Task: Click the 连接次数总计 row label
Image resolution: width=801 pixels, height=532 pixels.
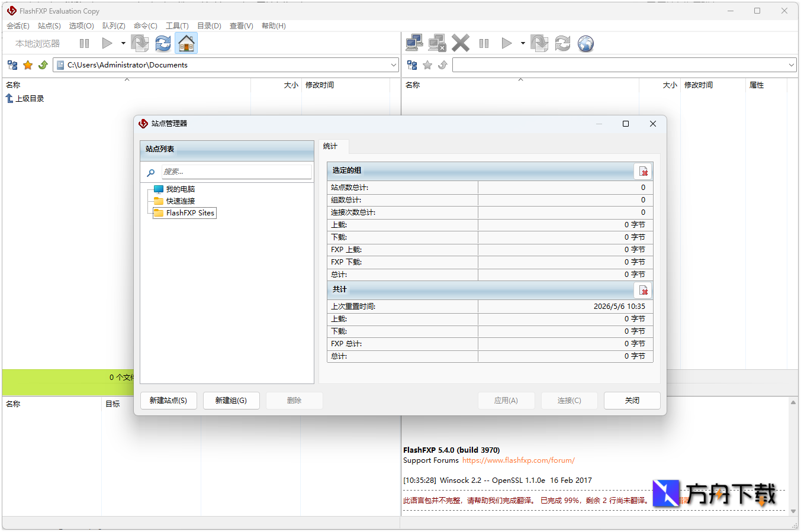Action: [x=353, y=212]
